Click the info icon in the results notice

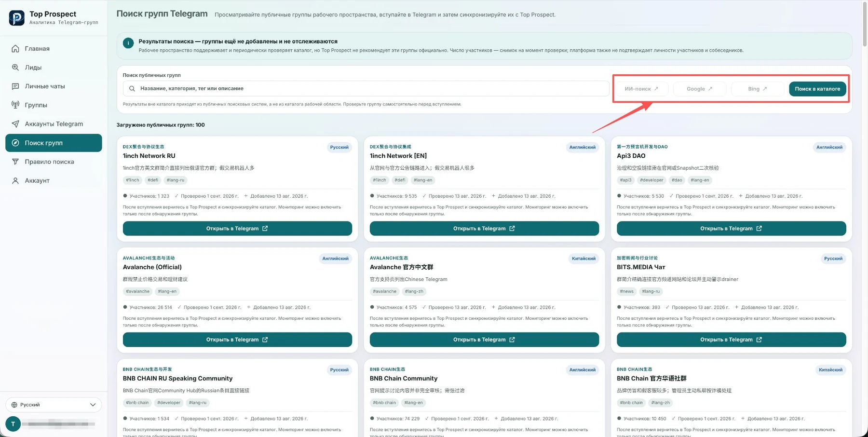pos(128,43)
